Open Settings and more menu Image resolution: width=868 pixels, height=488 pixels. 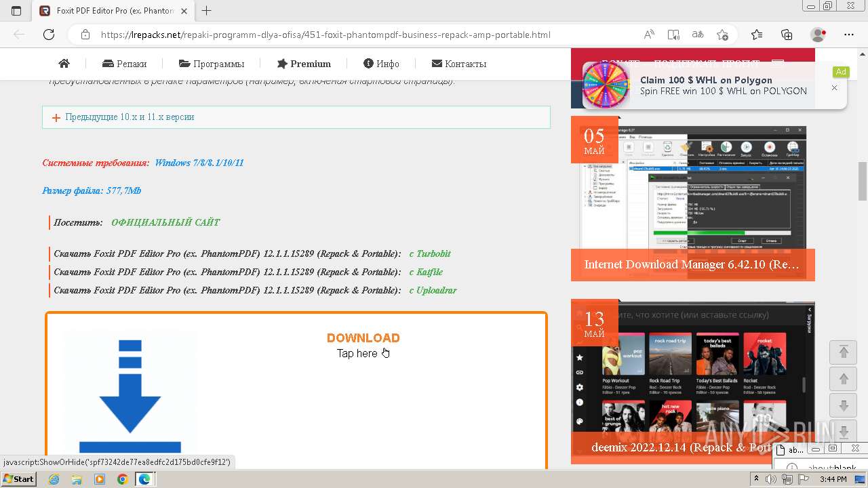(x=849, y=35)
